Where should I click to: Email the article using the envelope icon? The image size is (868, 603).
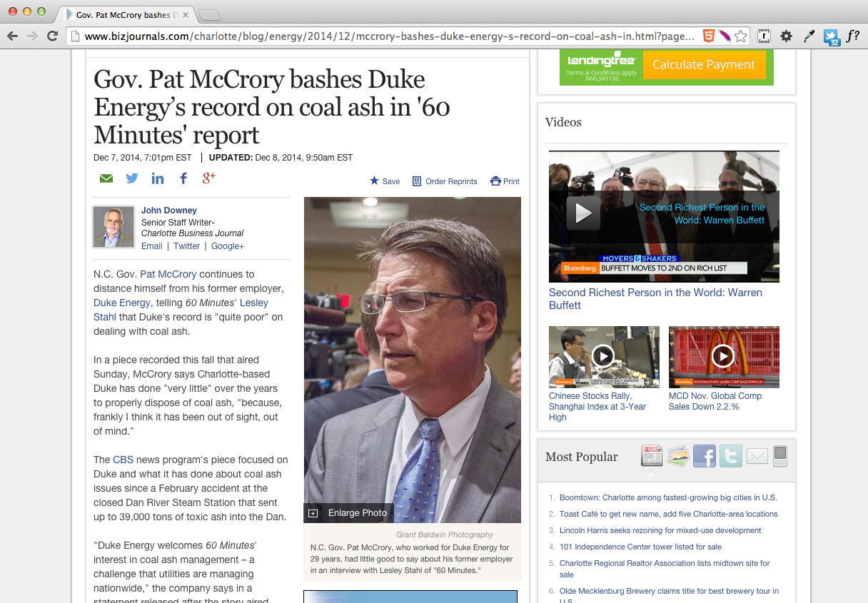click(106, 178)
